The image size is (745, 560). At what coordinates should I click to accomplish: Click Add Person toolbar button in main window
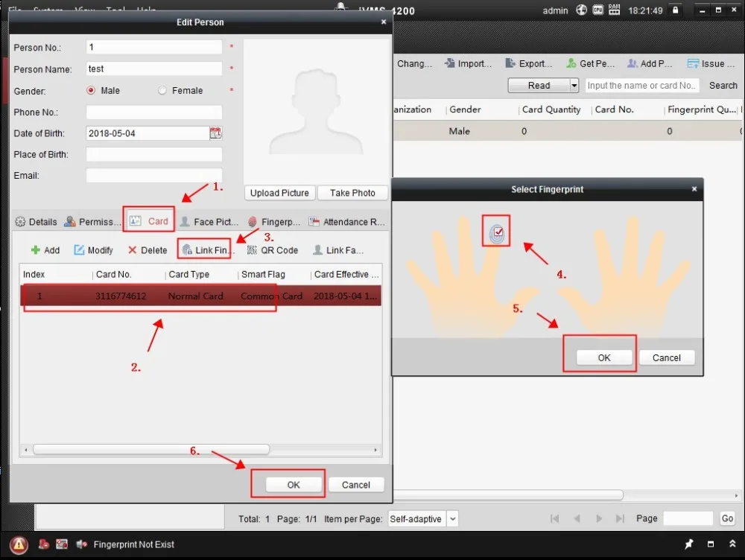click(x=649, y=63)
